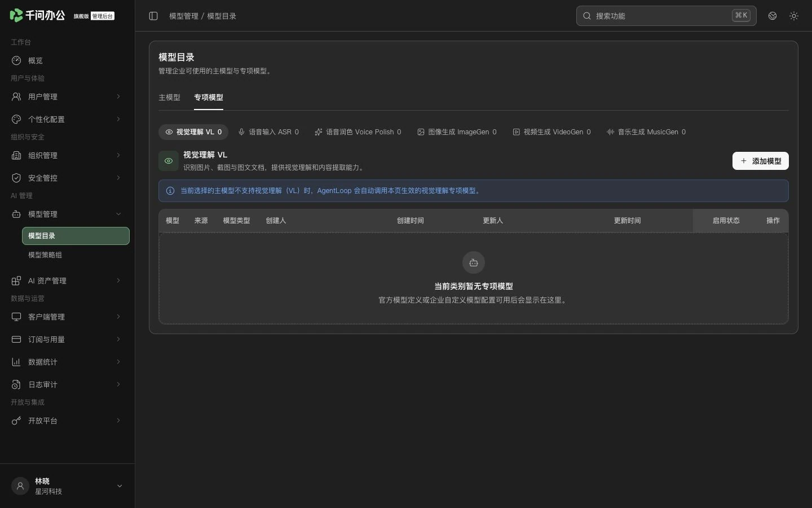This screenshot has height=508, width=812.
Task: Click the 千问办公 logo icon
Action: click(x=16, y=15)
